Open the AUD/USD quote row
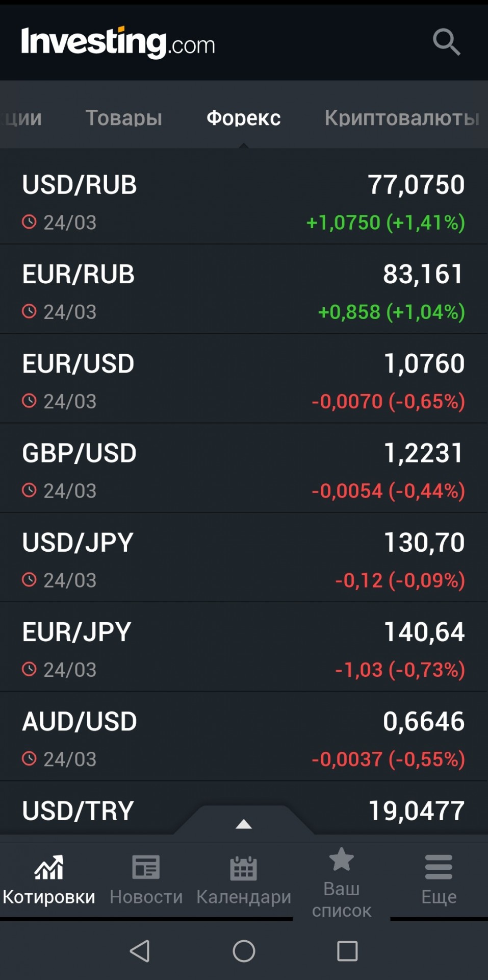Image resolution: width=488 pixels, height=980 pixels. tap(244, 736)
